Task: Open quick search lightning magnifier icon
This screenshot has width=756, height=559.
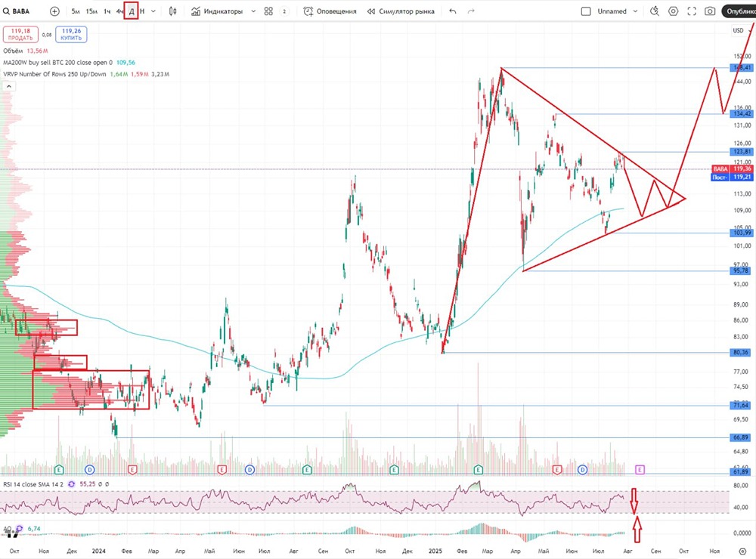Action: pyautogui.click(x=654, y=11)
